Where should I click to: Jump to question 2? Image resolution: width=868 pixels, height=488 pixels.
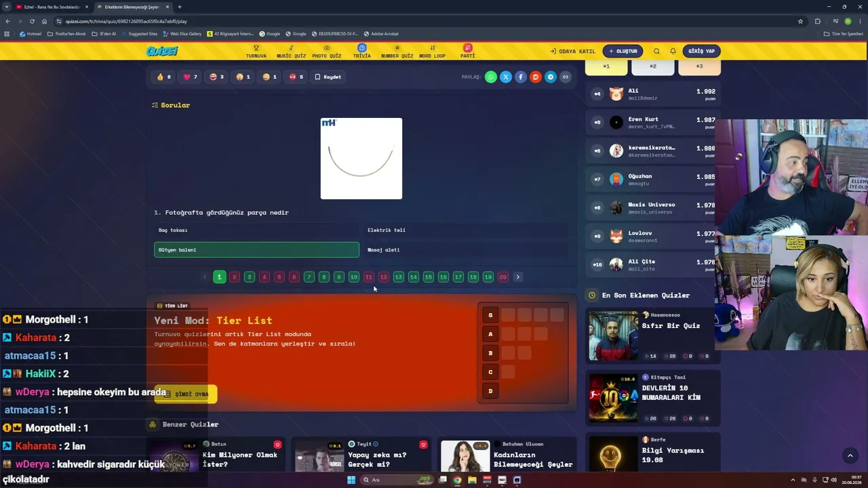[x=235, y=277]
